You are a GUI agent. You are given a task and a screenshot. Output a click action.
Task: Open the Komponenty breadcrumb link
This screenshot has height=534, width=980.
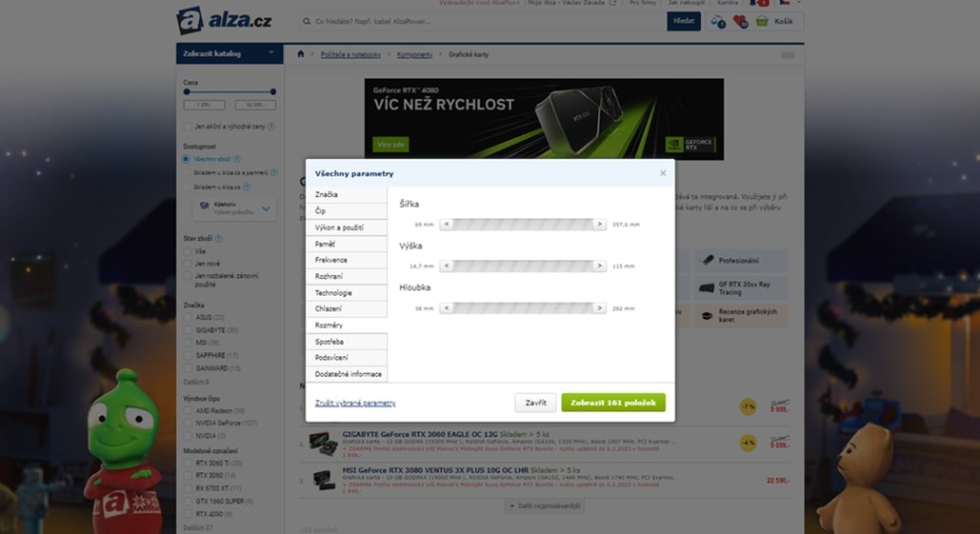414,55
